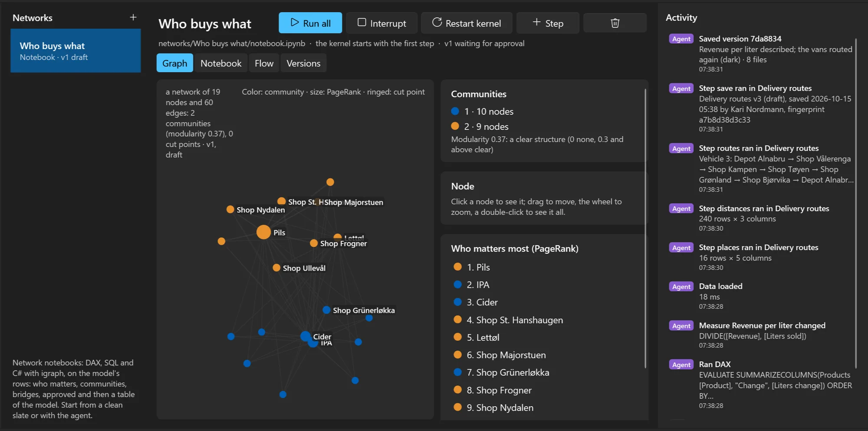Click Agent badge beside Data loaded
Screen dimensions: 868x431
pos(681,286)
